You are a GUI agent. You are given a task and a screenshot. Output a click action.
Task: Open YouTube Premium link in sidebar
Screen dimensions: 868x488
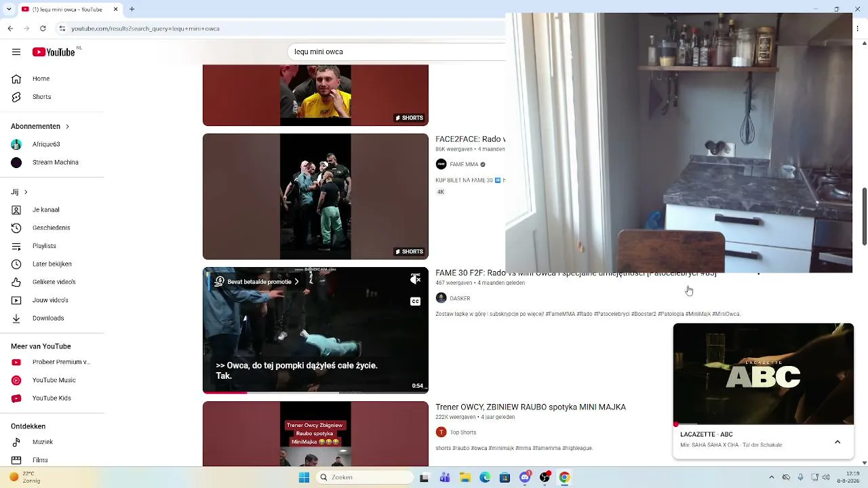pos(61,363)
